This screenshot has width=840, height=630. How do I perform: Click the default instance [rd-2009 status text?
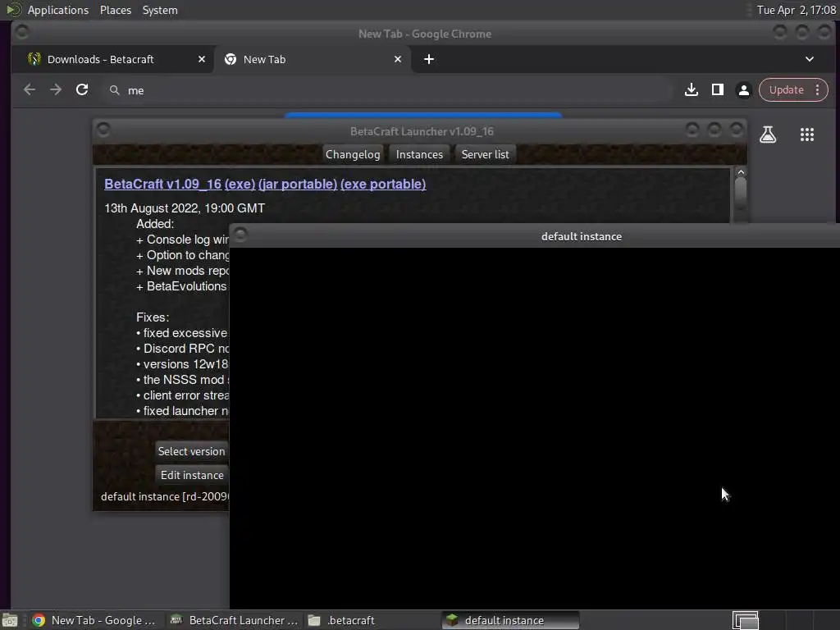[165, 496]
